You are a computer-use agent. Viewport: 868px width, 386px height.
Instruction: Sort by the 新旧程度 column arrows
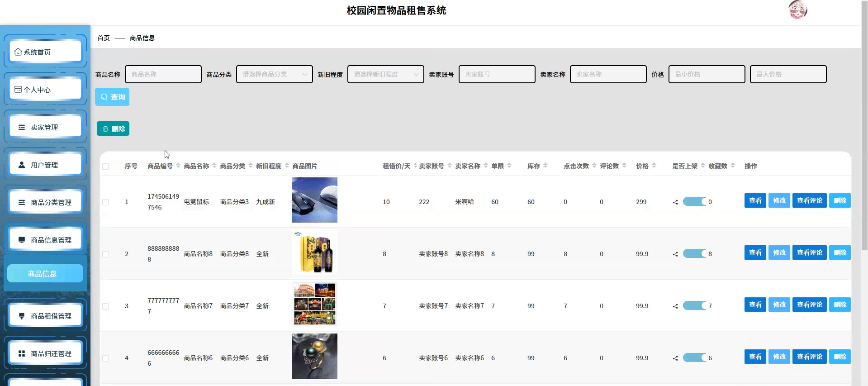(287, 166)
